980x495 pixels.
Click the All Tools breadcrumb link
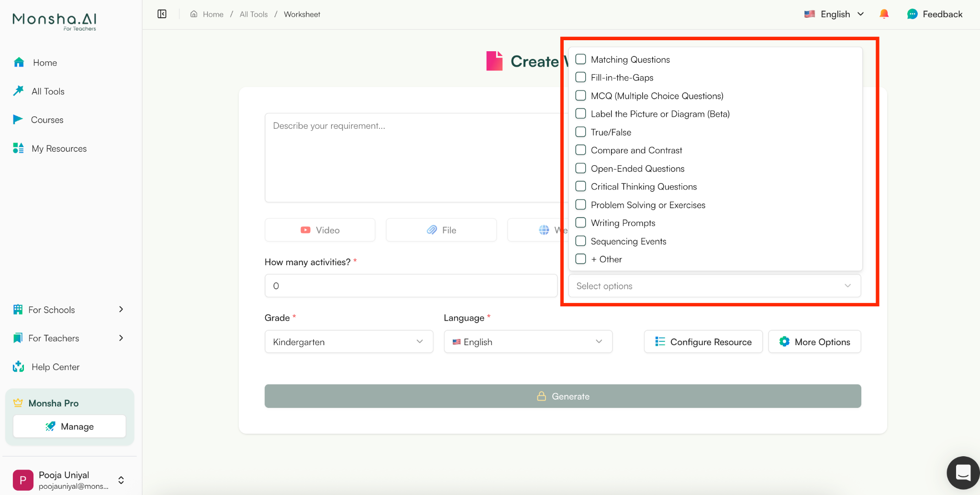point(254,14)
